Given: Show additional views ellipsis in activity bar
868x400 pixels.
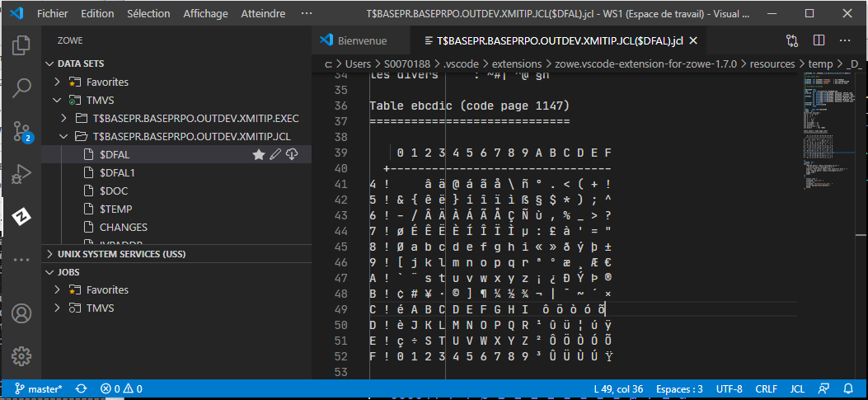Looking at the screenshot, I should (x=21, y=259).
